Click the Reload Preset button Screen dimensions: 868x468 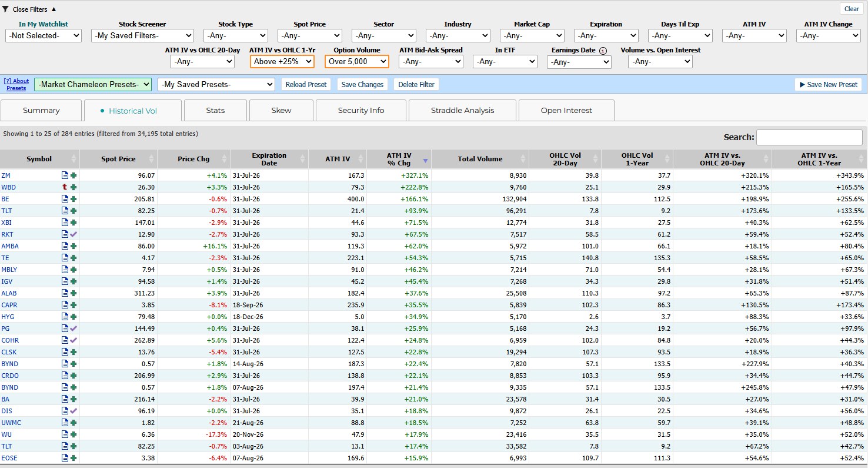(306, 84)
